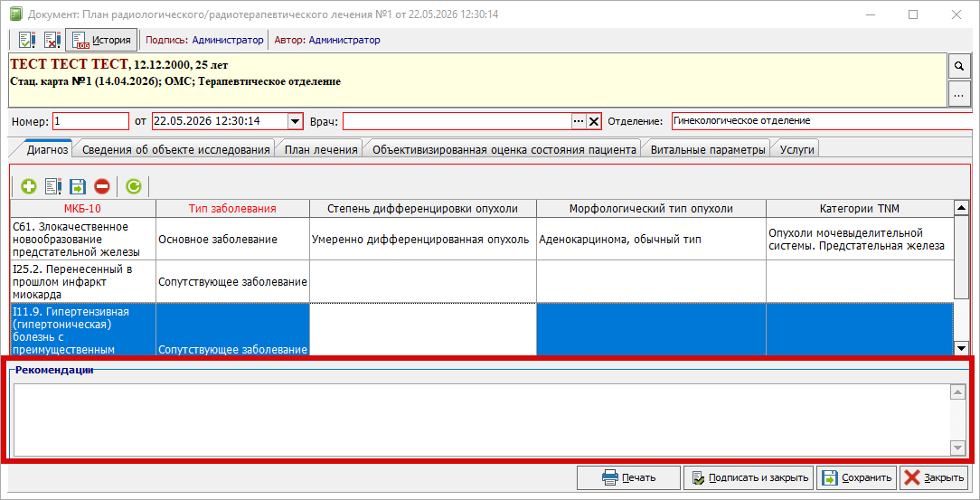The width and height of the screenshot is (980, 500).
Task: Open doctor selection via ellipsis in Врач field
Action: (578, 121)
